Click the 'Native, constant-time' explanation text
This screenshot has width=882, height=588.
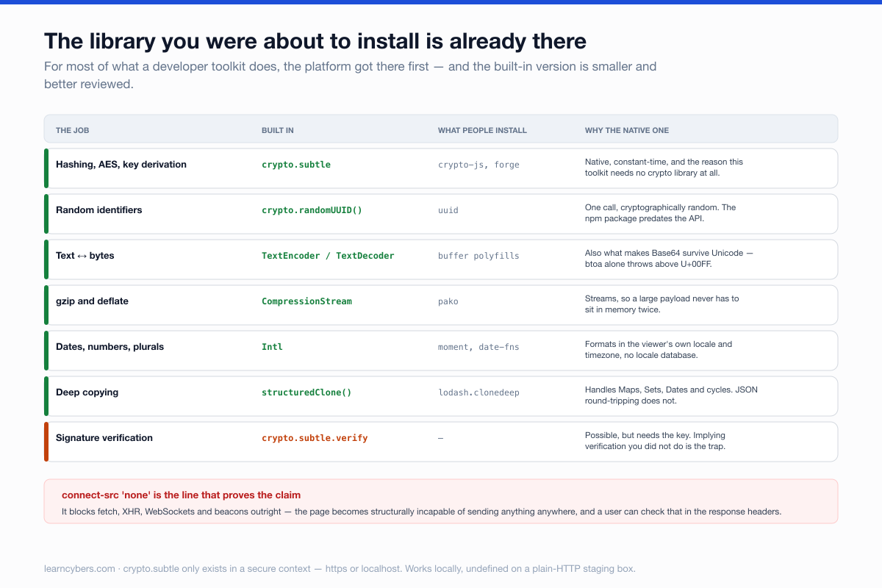tap(664, 168)
